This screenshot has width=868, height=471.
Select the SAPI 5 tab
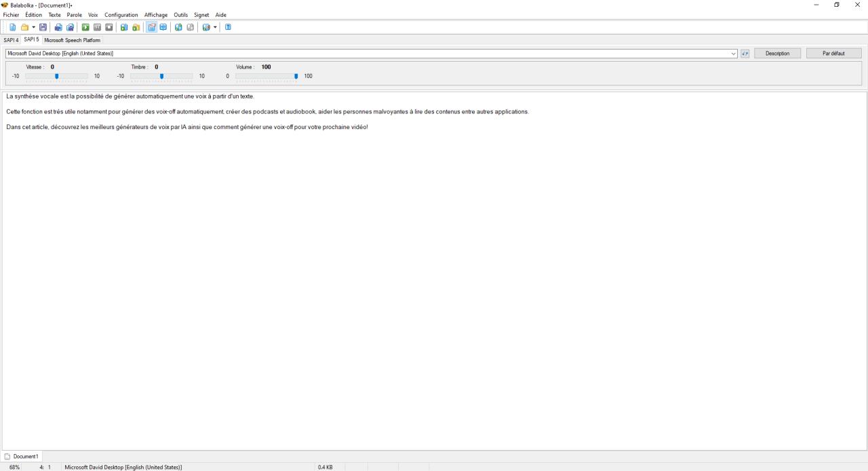31,39
